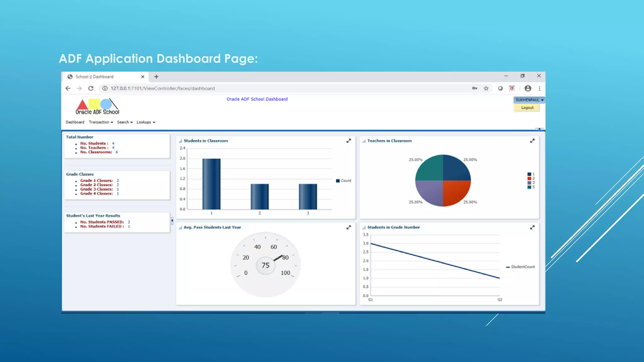The image size is (644, 362).
Task: Maximize the Avg. Pass Students Last Year panel
Action: [x=348, y=227]
